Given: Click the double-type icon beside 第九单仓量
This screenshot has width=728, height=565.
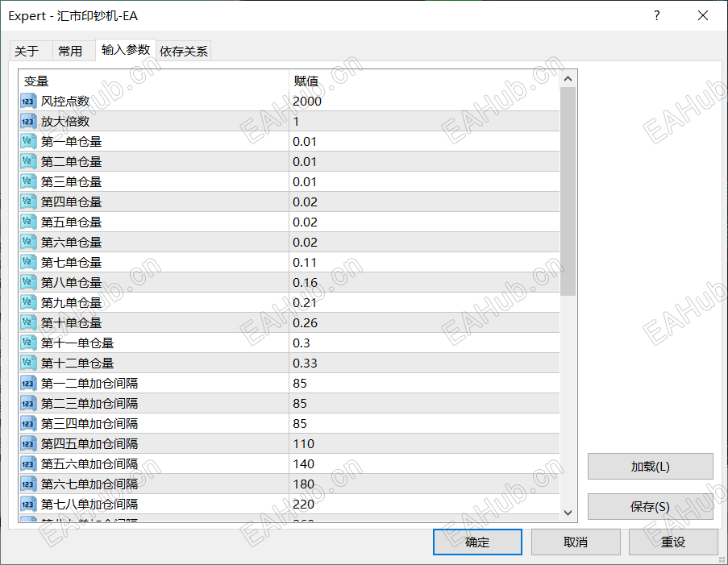Looking at the screenshot, I should coord(28,303).
